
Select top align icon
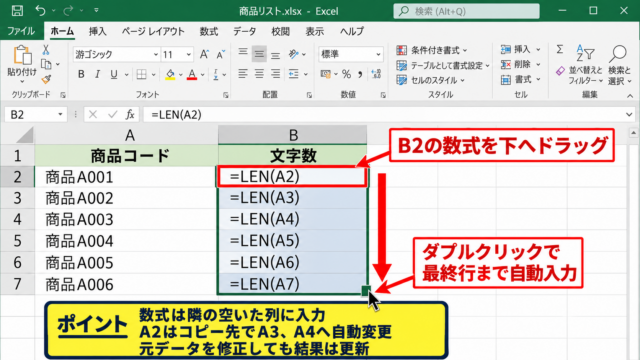tap(243, 53)
